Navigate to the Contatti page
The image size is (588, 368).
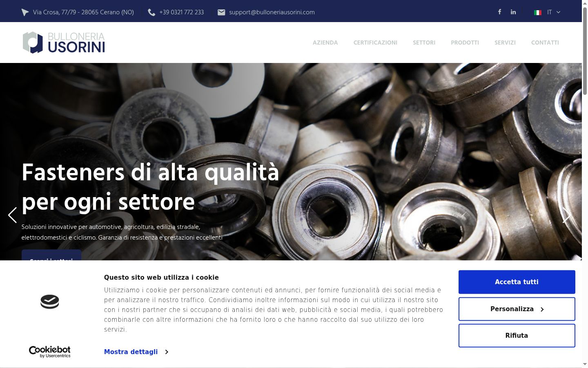(x=545, y=43)
